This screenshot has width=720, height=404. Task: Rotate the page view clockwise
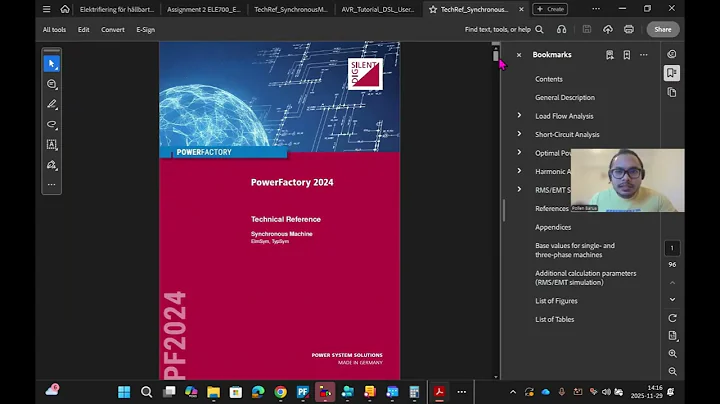[x=673, y=318]
